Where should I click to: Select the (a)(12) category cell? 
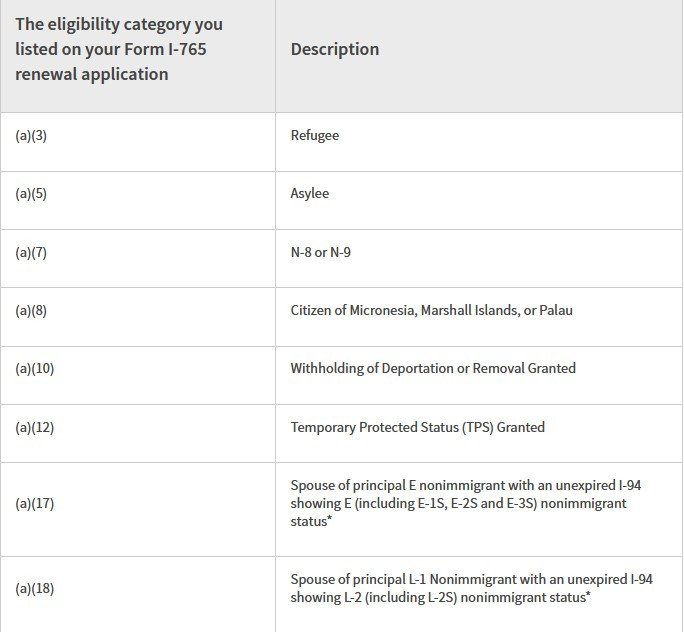(x=35, y=427)
